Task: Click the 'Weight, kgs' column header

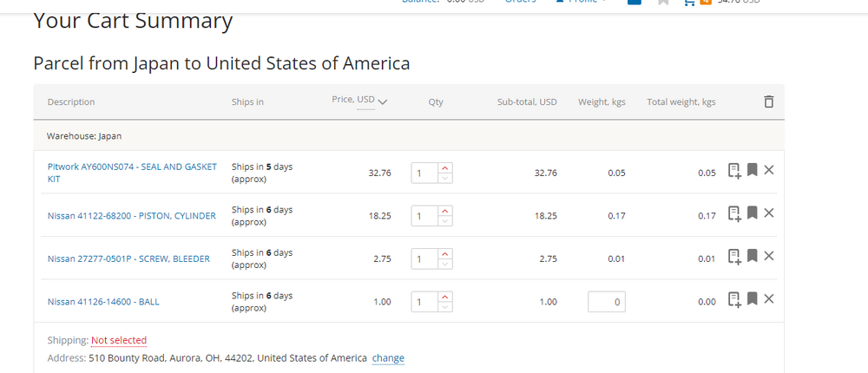Action: pos(602,101)
